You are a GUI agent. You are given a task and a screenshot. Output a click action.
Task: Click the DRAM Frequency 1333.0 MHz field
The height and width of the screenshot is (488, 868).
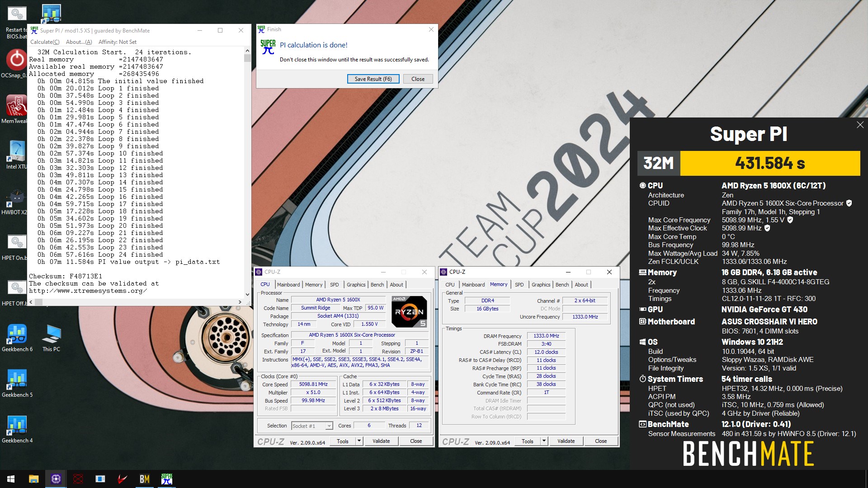546,336
